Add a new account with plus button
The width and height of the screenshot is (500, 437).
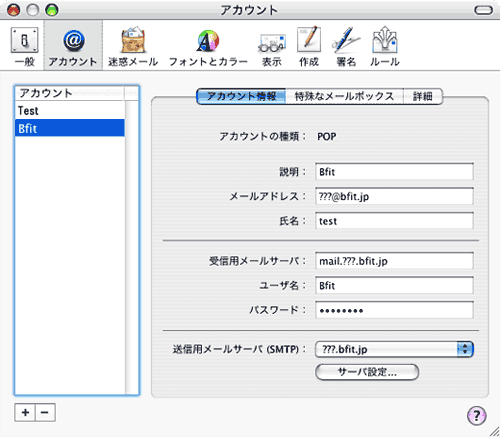point(25,413)
